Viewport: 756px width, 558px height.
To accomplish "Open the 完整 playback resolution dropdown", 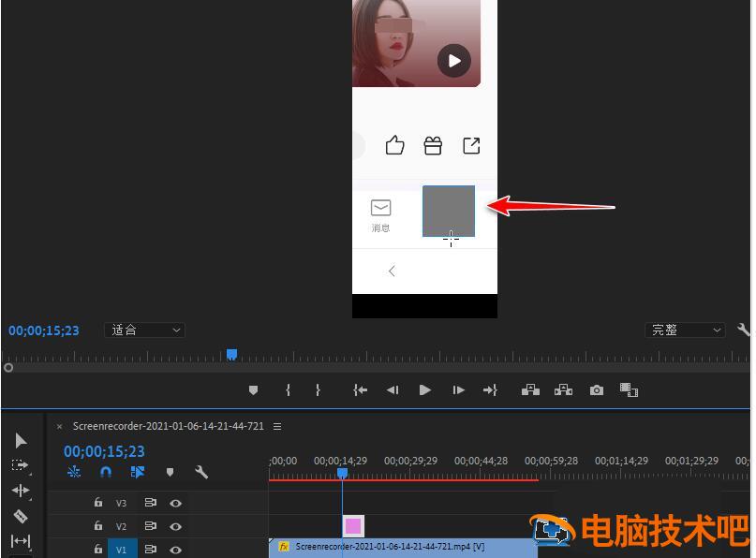I will click(x=686, y=330).
